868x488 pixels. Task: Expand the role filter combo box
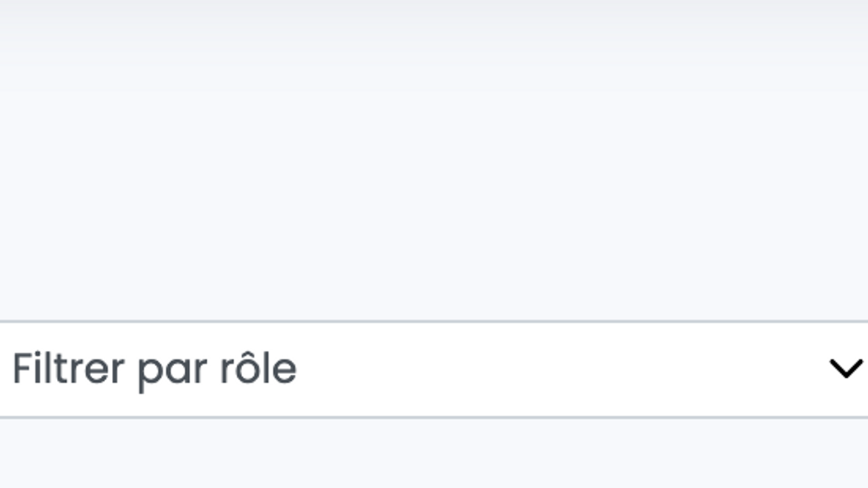click(x=434, y=369)
